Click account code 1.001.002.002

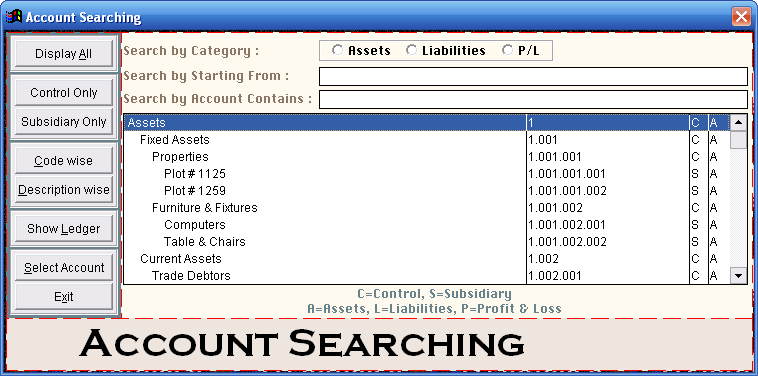click(567, 242)
